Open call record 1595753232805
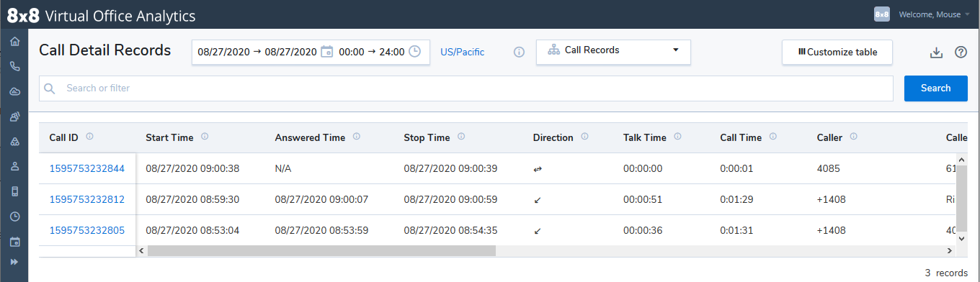980x282 pixels. pyautogui.click(x=86, y=231)
